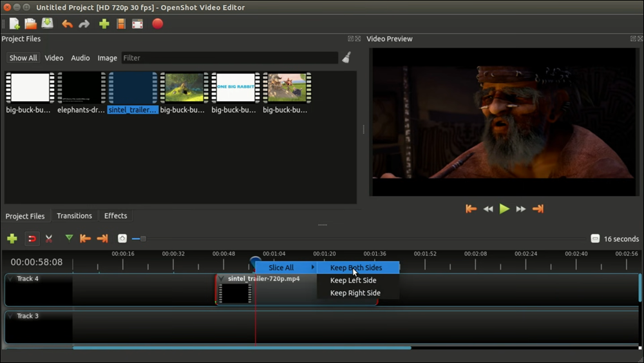Fast forward the video preview
The width and height of the screenshot is (644, 363).
[521, 210]
